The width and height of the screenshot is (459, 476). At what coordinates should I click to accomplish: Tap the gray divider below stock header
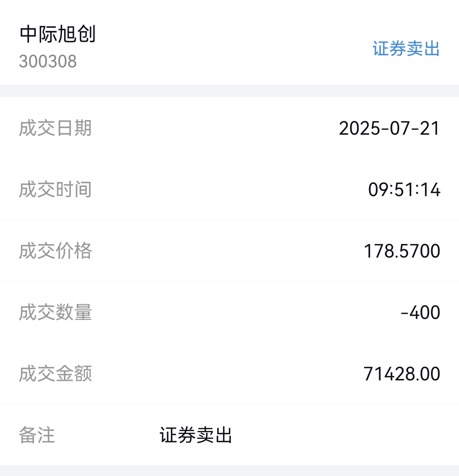pos(229,91)
